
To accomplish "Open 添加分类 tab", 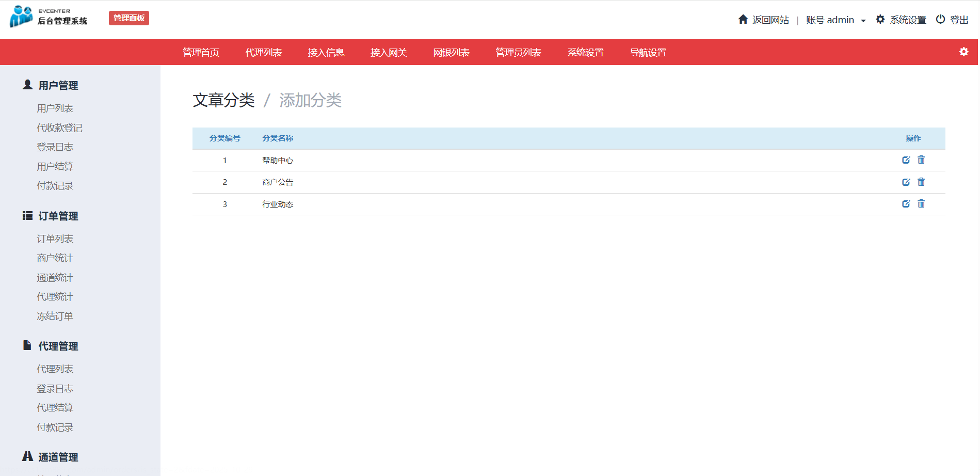I will click(x=310, y=100).
